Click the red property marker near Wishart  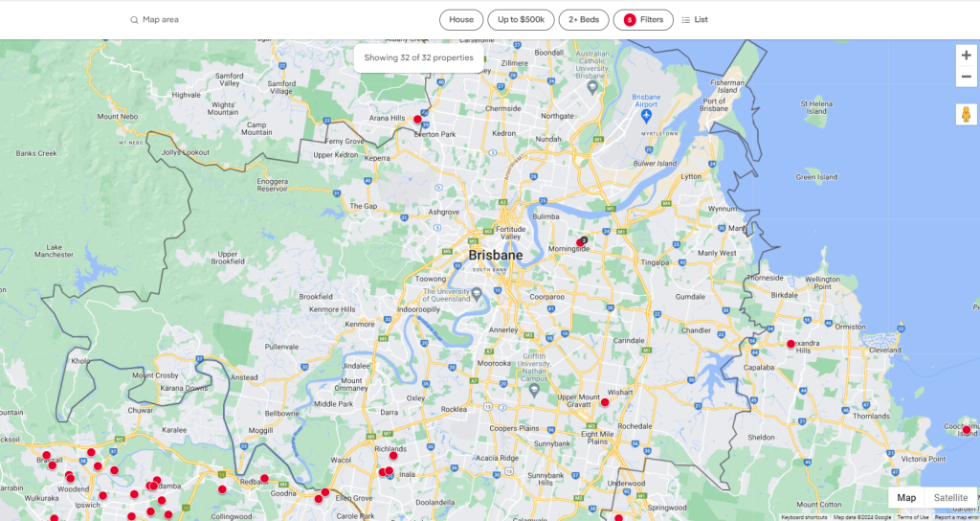(x=605, y=402)
